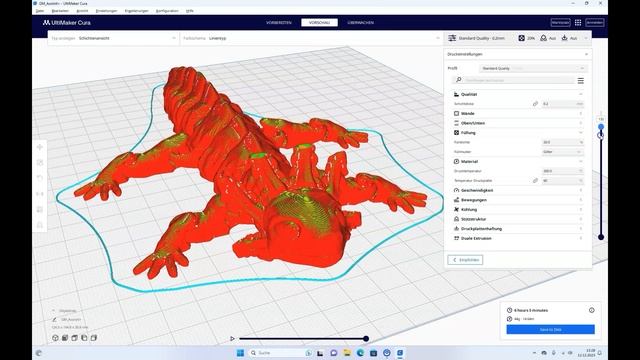Image resolution: width=640 pixels, height=360 pixels.
Task: Click the Schichtdicke value field
Action: pyautogui.click(x=562, y=104)
